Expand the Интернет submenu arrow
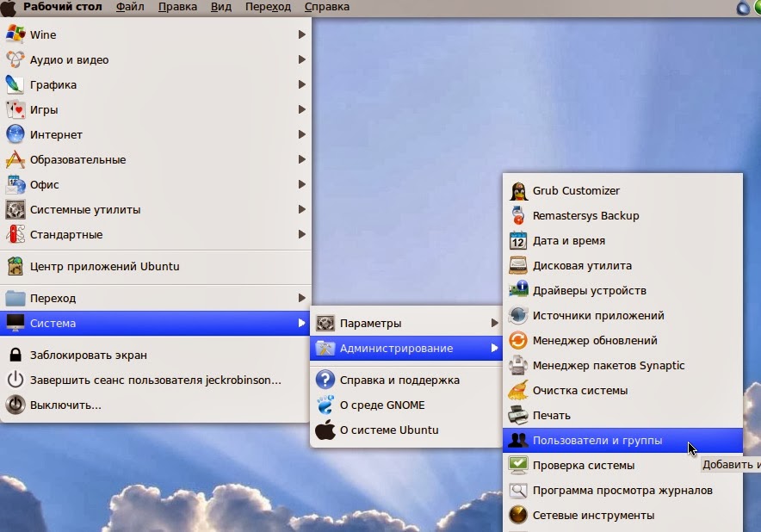This screenshot has height=532, width=761. point(302,134)
